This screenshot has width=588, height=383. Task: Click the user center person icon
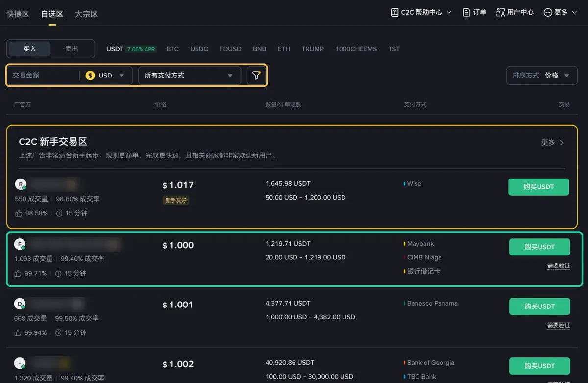coord(500,12)
